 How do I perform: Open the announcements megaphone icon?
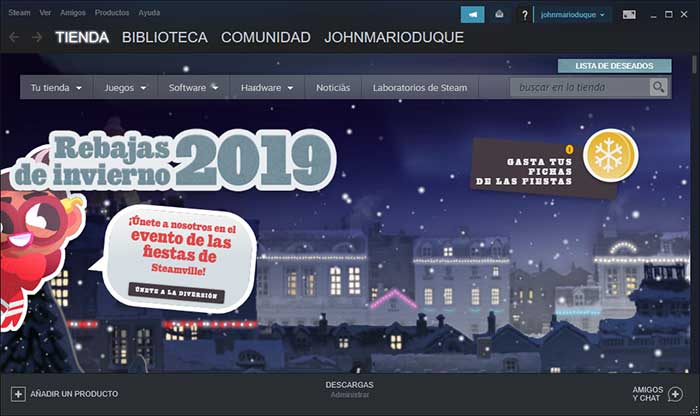coord(472,15)
